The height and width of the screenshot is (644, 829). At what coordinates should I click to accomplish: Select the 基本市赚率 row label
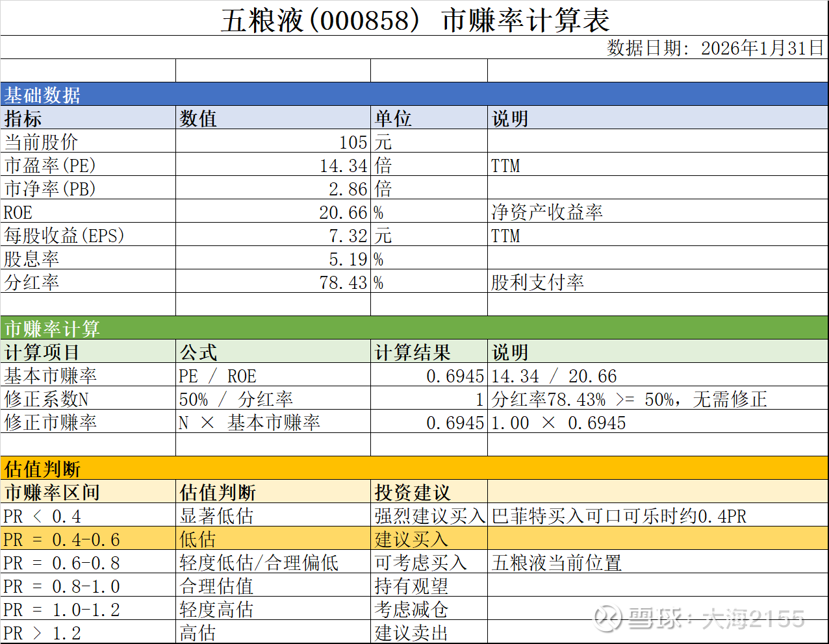coord(88,375)
